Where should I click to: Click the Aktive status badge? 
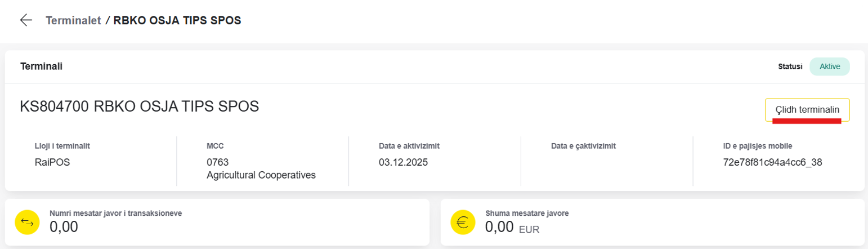[830, 66]
